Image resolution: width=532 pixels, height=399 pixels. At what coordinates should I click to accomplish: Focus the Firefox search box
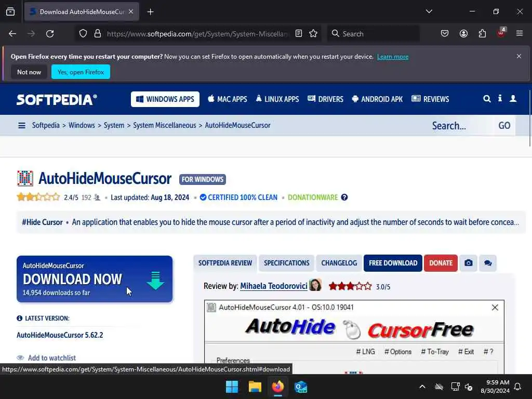click(x=373, y=34)
